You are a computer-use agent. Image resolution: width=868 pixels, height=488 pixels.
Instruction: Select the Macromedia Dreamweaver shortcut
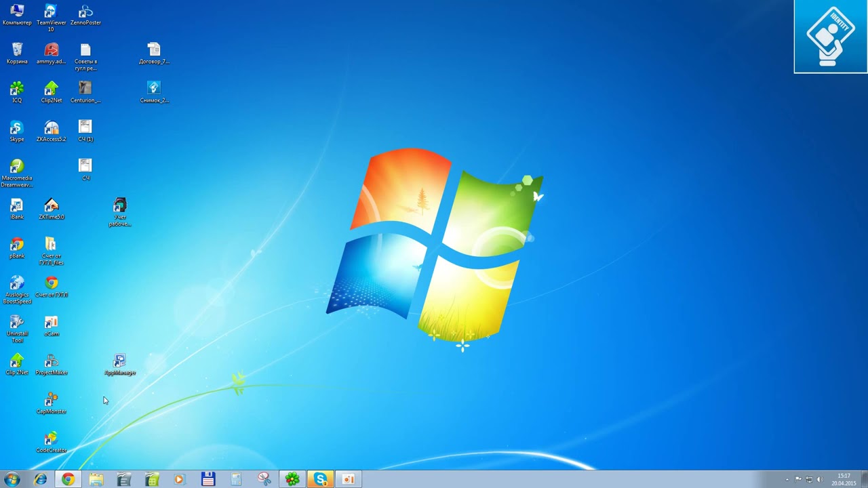click(17, 174)
